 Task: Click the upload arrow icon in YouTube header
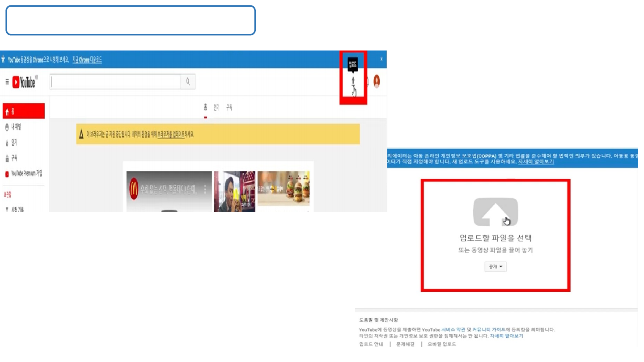[x=353, y=81]
